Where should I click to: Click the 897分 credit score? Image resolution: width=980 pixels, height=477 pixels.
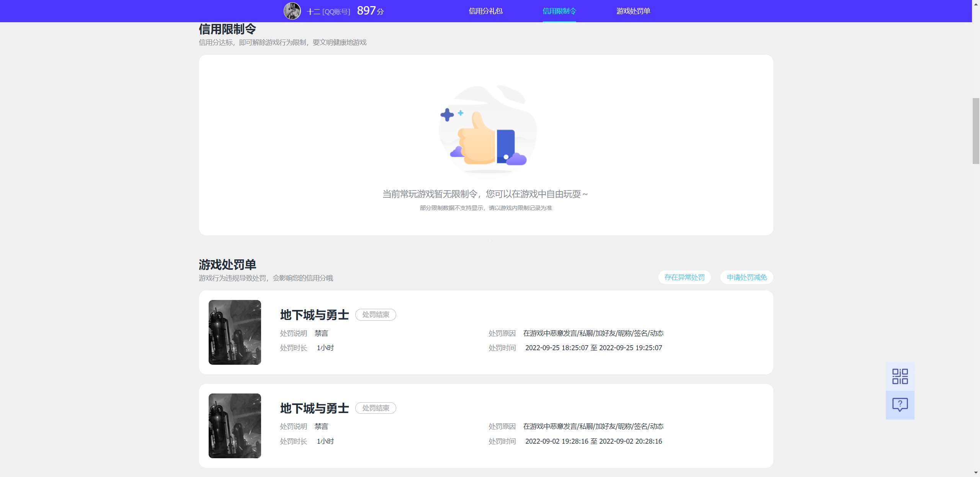370,11
